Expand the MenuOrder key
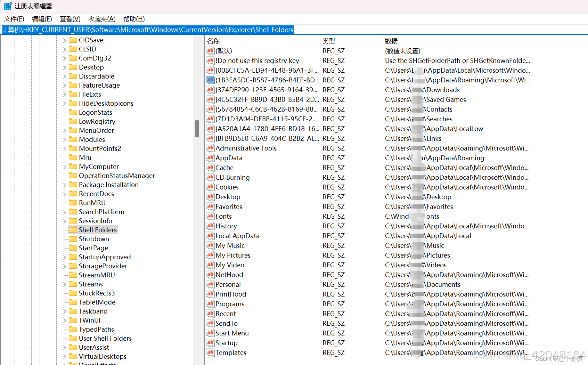This screenshot has height=365, width=588. pyautogui.click(x=65, y=131)
